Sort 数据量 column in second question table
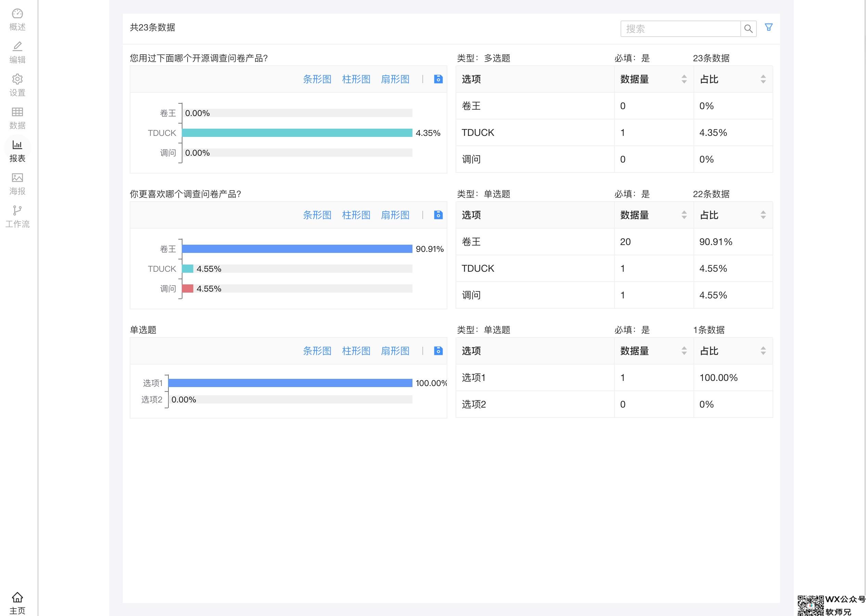Viewport: 866px width, 616px height. [x=684, y=215]
